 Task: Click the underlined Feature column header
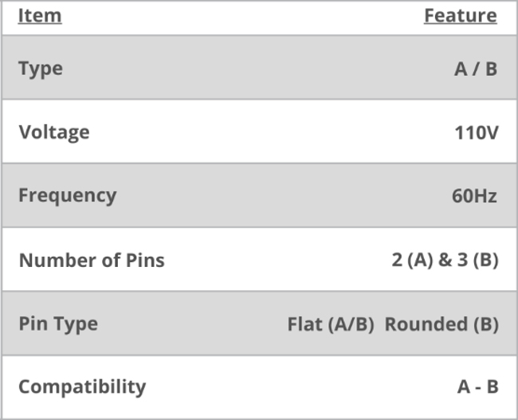[x=460, y=15]
